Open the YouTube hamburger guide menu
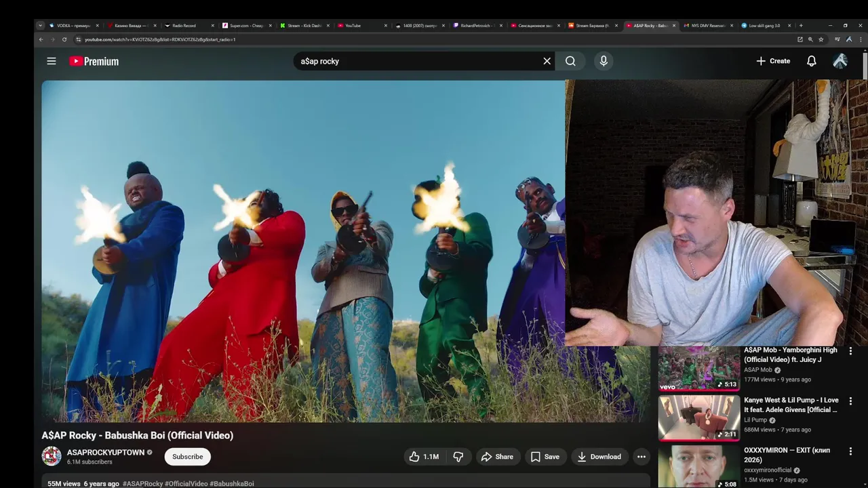868x488 pixels. pos(51,61)
